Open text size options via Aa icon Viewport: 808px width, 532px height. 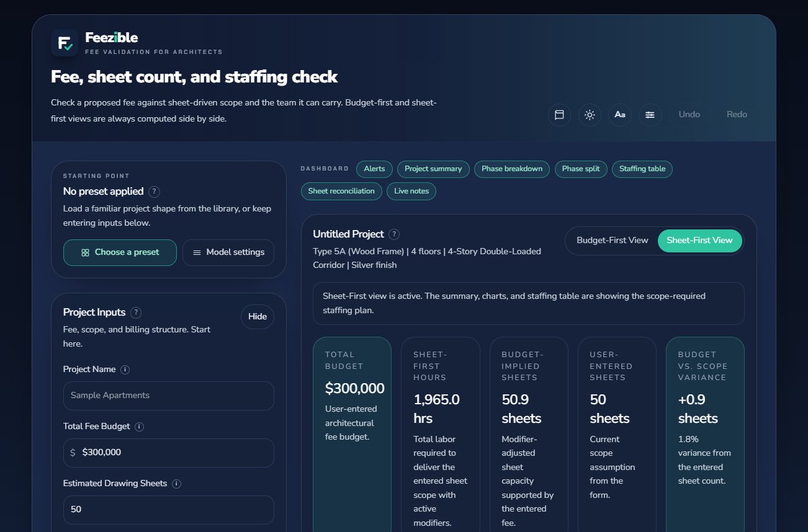[620, 115]
